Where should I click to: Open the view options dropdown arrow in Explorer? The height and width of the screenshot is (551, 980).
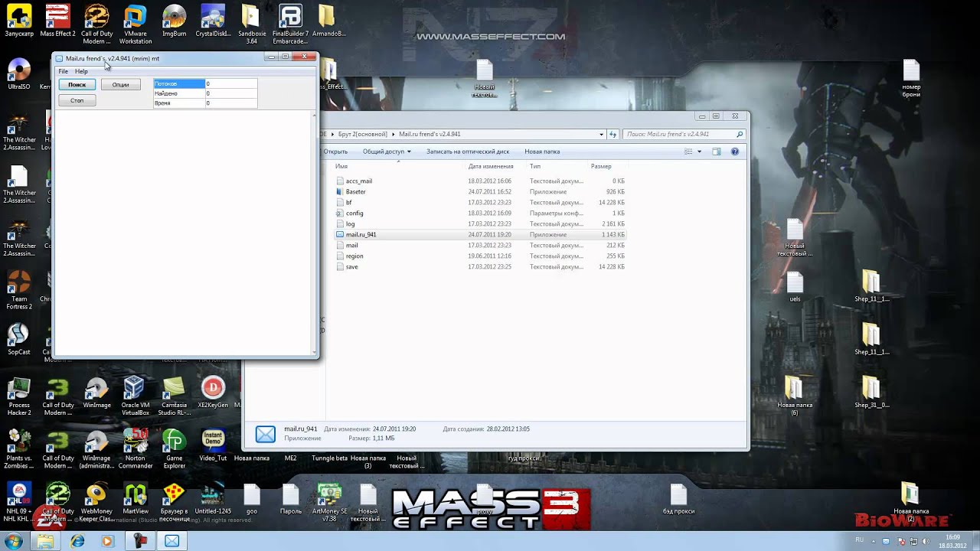click(x=699, y=152)
